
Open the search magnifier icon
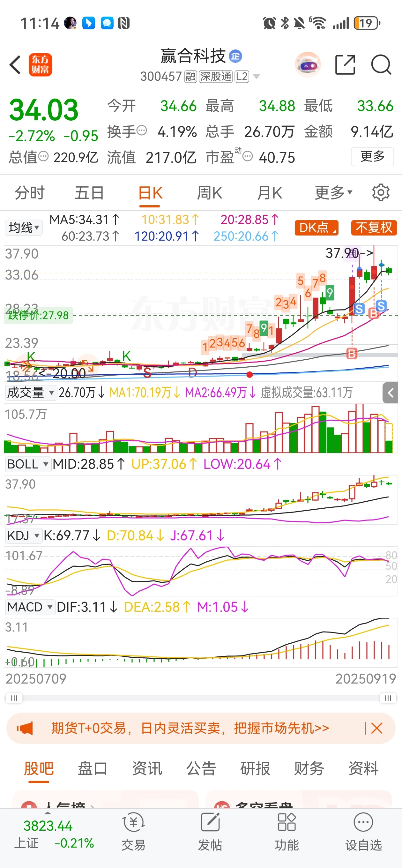point(381,64)
